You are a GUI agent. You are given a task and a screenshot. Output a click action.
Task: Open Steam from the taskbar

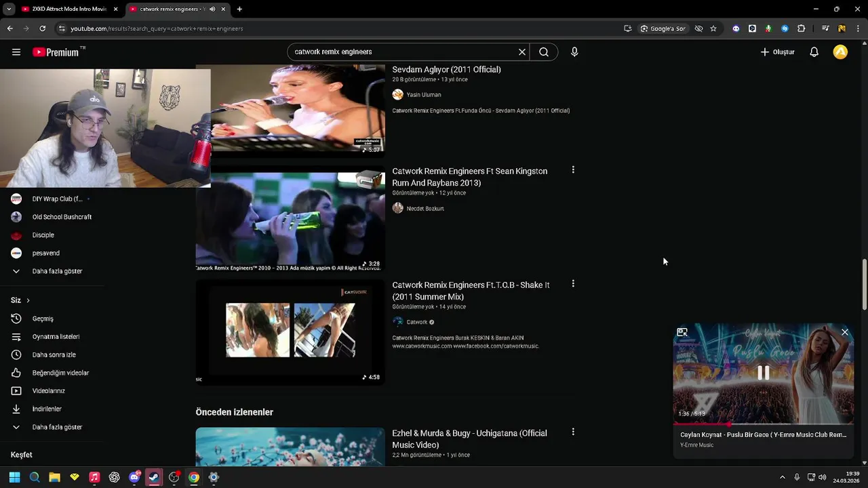154,477
